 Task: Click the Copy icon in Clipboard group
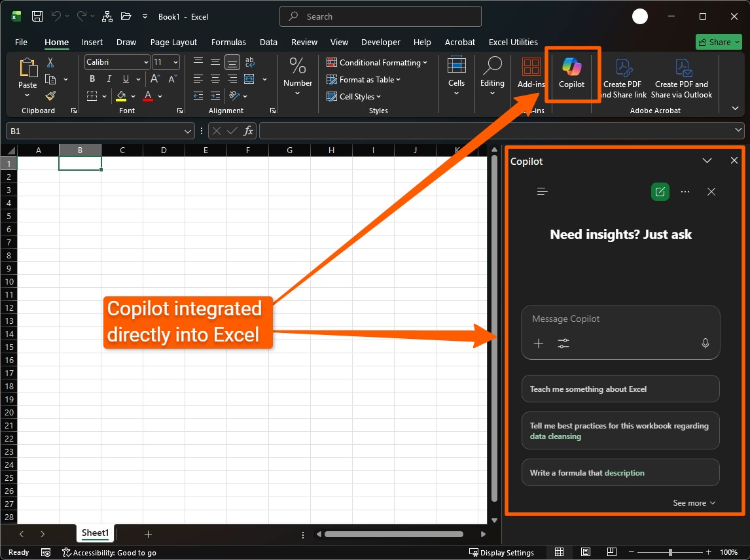coord(50,79)
